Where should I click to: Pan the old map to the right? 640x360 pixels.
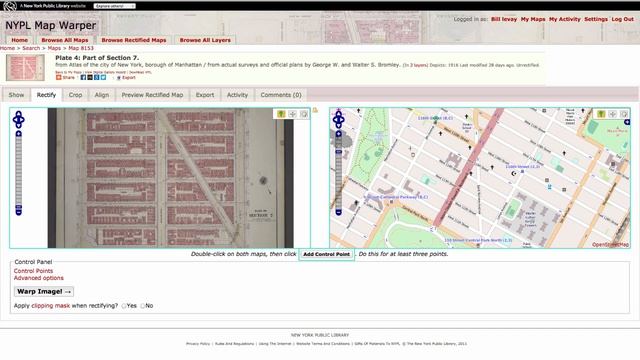(22, 120)
